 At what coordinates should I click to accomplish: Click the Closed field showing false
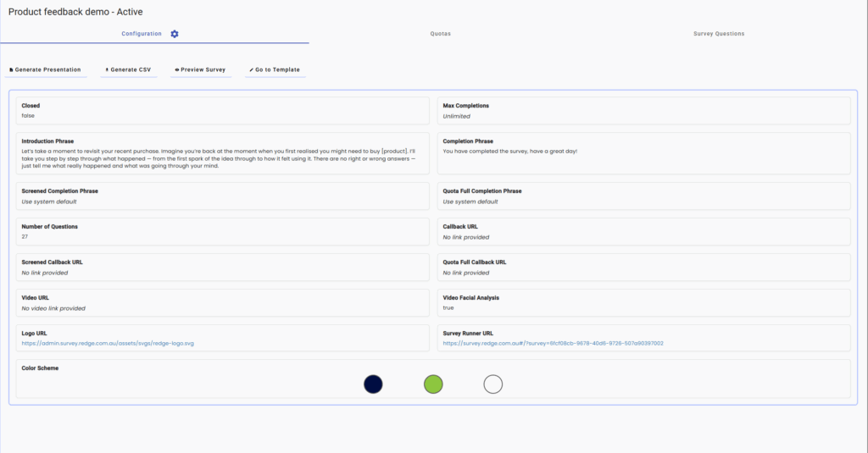pyautogui.click(x=29, y=116)
